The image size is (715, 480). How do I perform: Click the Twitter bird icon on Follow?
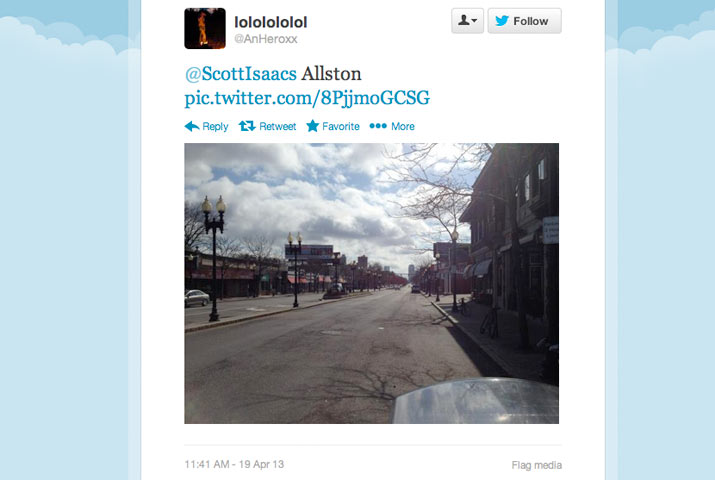tap(502, 21)
